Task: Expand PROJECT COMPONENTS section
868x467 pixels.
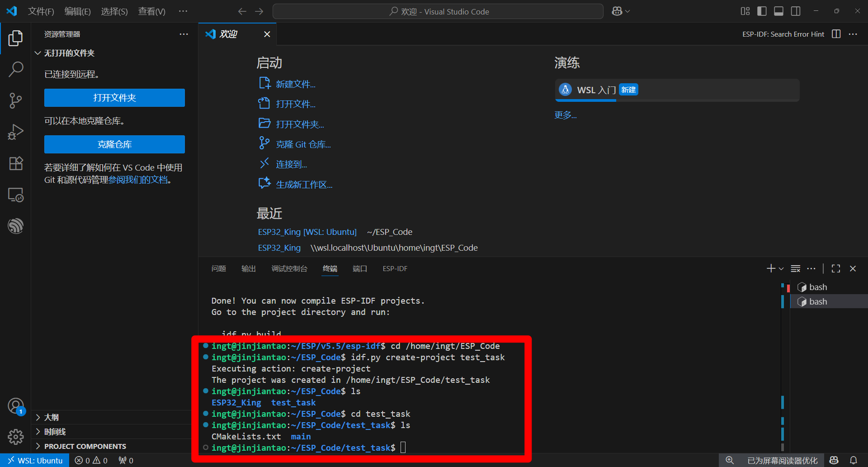Action: tap(114, 446)
